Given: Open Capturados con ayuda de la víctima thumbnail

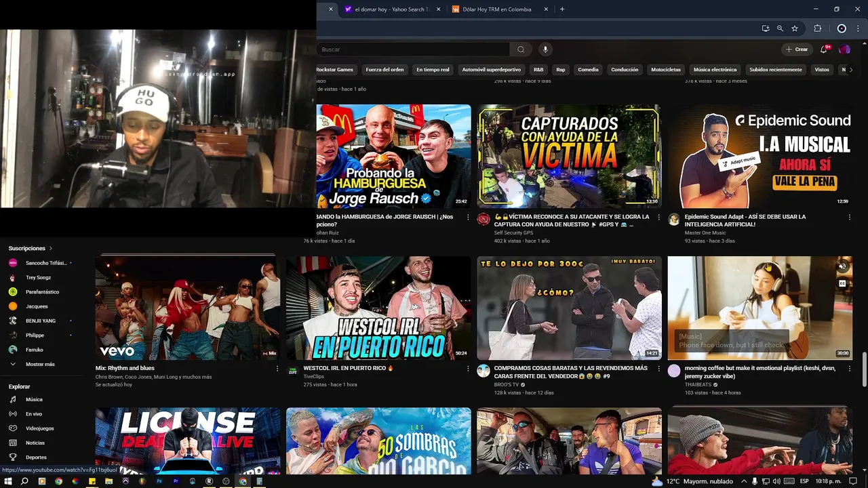Looking at the screenshot, I should click(569, 156).
